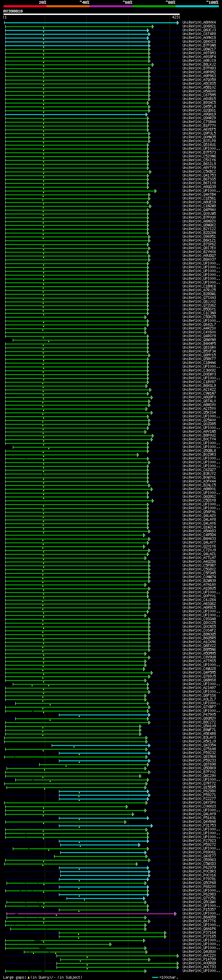Click the UniRef100_B8LKJ2 label
This screenshot has height=980, width=222.
click(199, 64)
